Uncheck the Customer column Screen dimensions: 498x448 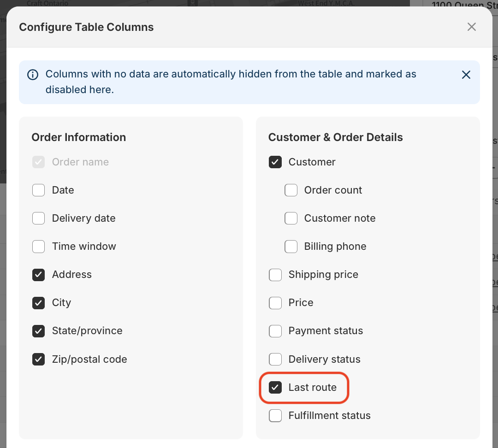click(x=275, y=162)
